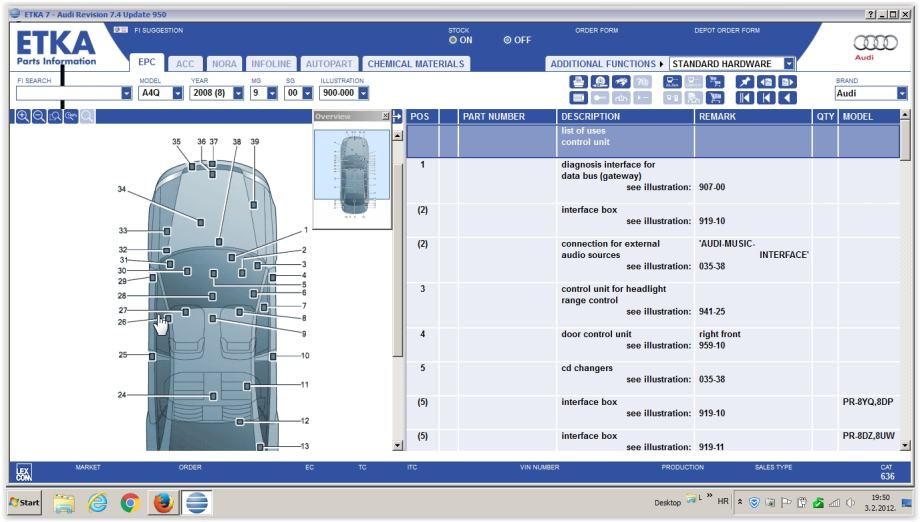Click the small icon beside FI SUGGESTION
Viewport: 920px width, 522px height.
121,29
